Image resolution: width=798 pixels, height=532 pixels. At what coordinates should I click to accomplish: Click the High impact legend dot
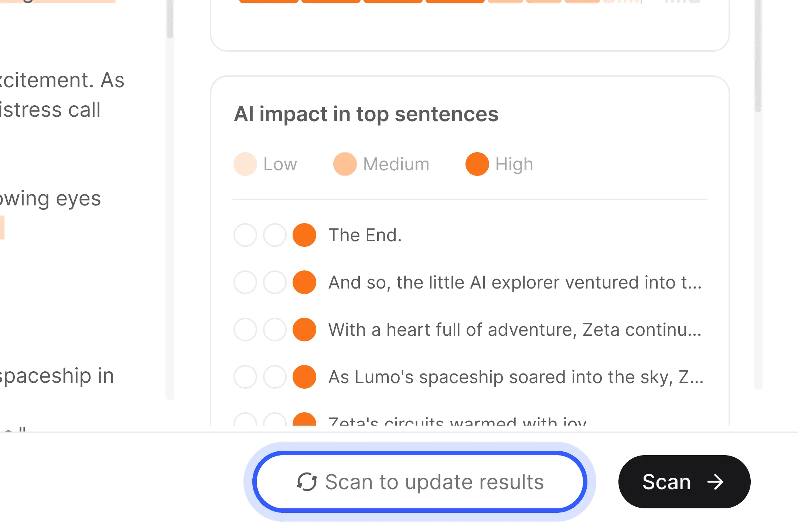[477, 164]
